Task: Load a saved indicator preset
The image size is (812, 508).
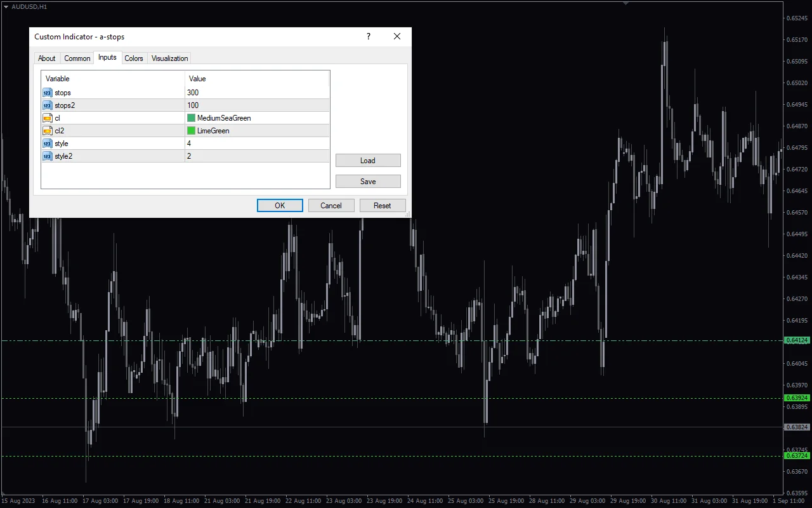Action: coord(368,160)
